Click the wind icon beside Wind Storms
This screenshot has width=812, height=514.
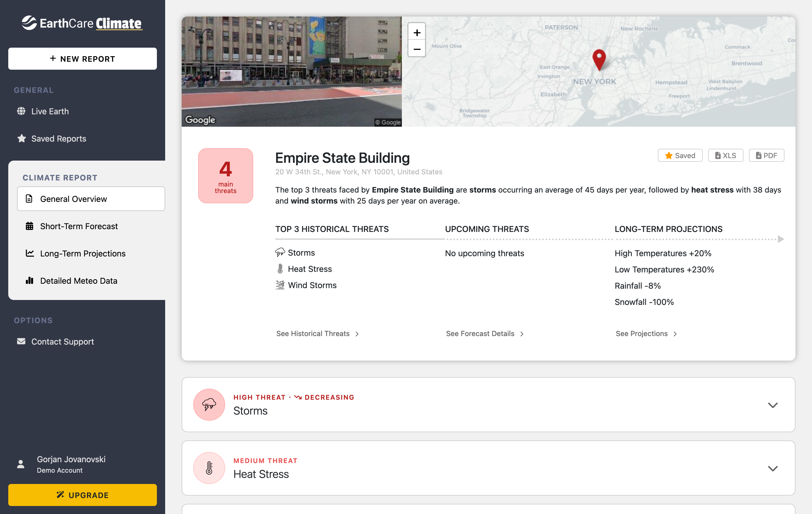pos(280,285)
